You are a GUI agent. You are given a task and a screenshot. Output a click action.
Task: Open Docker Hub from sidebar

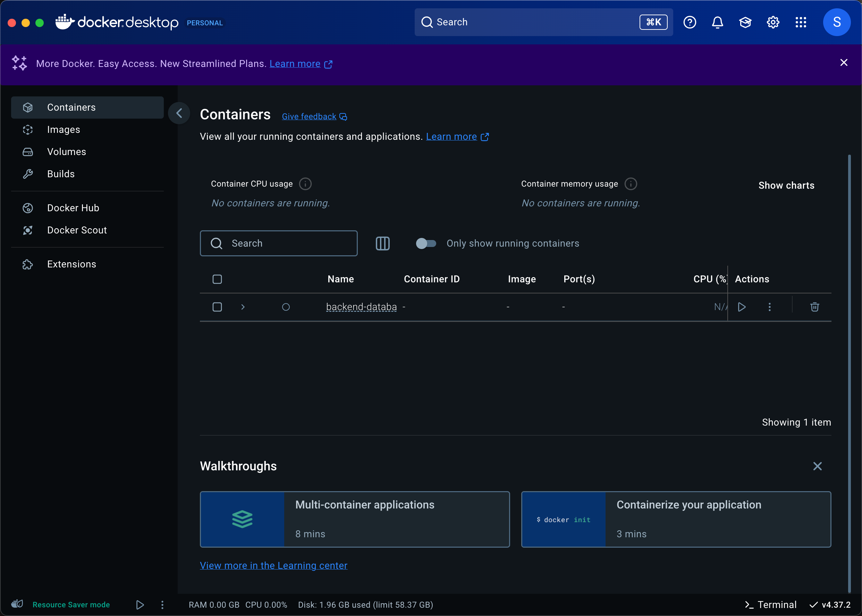click(87, 208)
